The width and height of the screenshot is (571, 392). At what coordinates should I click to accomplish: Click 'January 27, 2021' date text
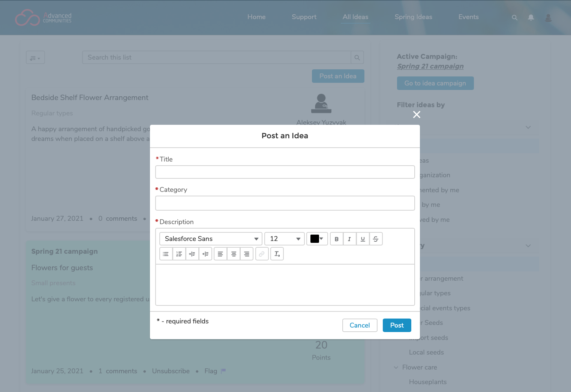pyautogui.click(x=57, y=218)
